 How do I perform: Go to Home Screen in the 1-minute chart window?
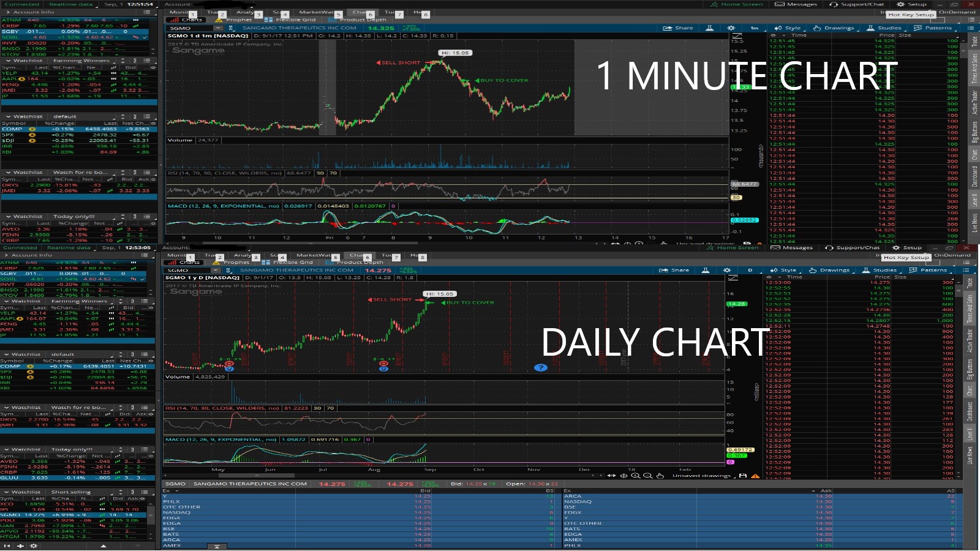click(737, 4)
